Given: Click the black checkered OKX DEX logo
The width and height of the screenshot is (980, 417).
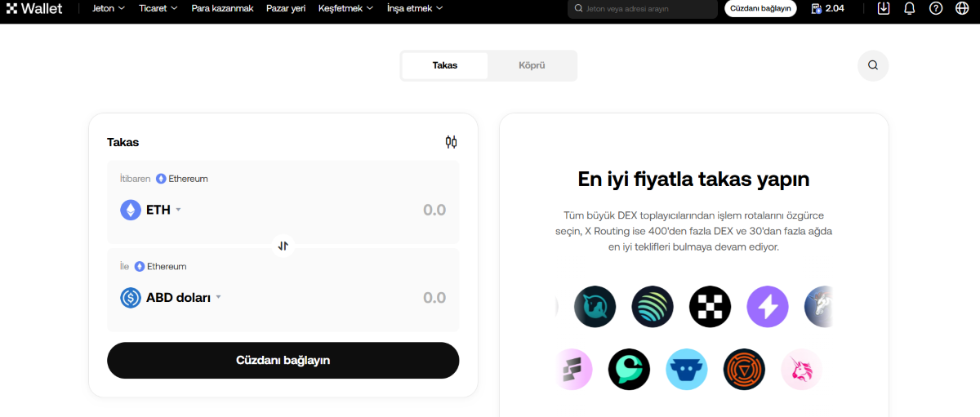Looking at the screenshot, I should 710,307.
